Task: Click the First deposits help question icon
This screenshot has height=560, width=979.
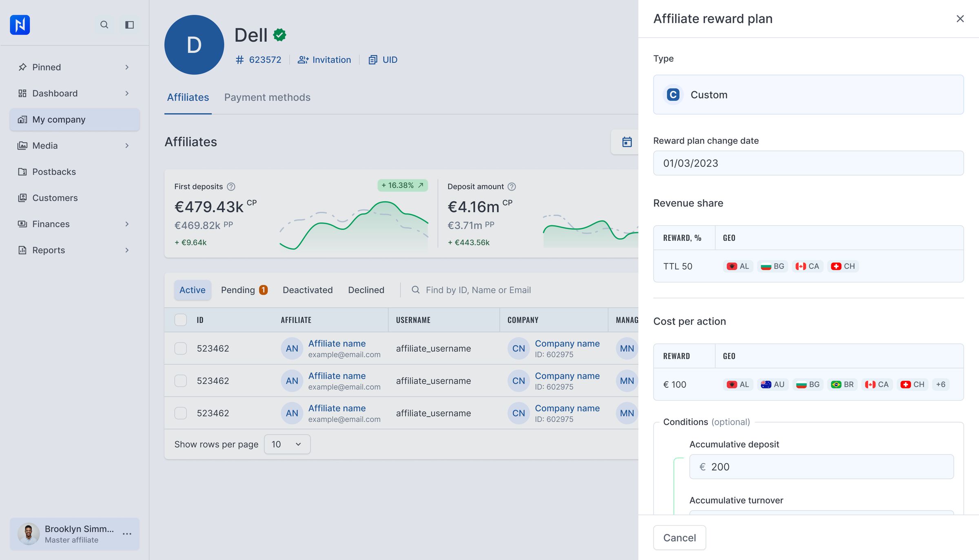Action: point(231,187)
